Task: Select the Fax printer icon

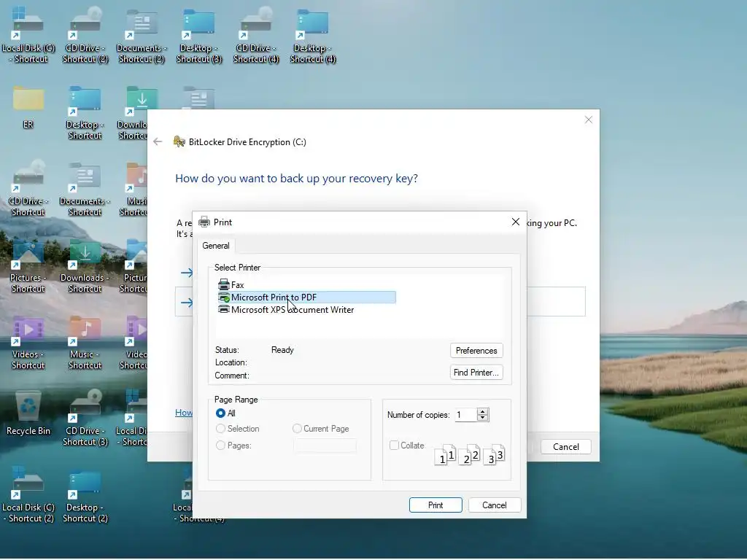Action: (223, 285)
